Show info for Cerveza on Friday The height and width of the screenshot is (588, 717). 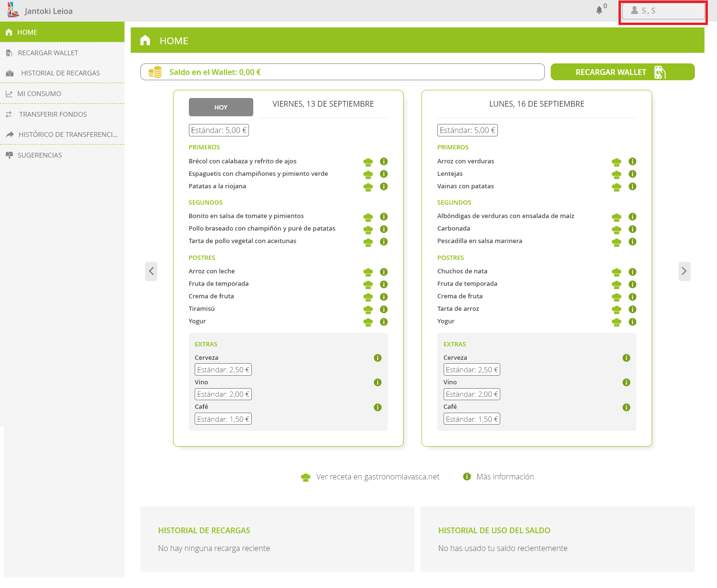[377, 358]
